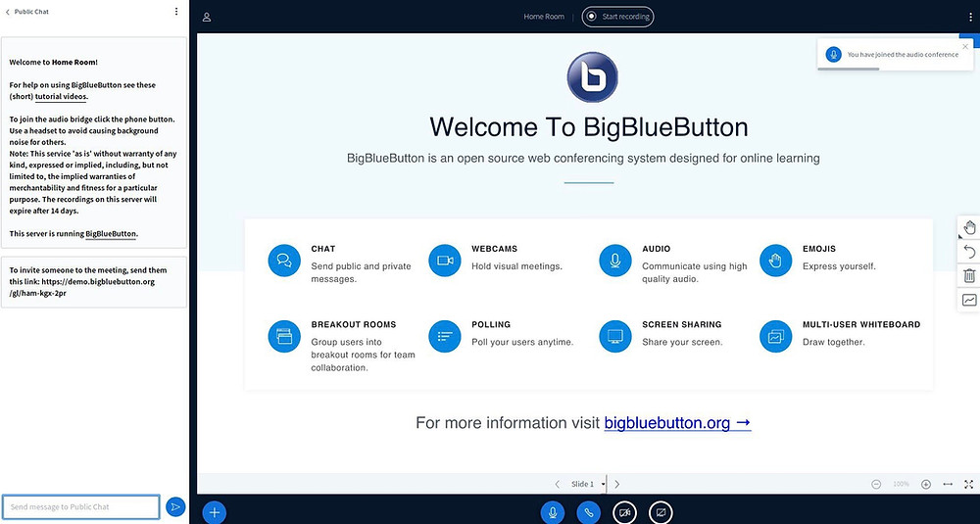
Task: Start sharing your screen
Action: tap(661, 513)
